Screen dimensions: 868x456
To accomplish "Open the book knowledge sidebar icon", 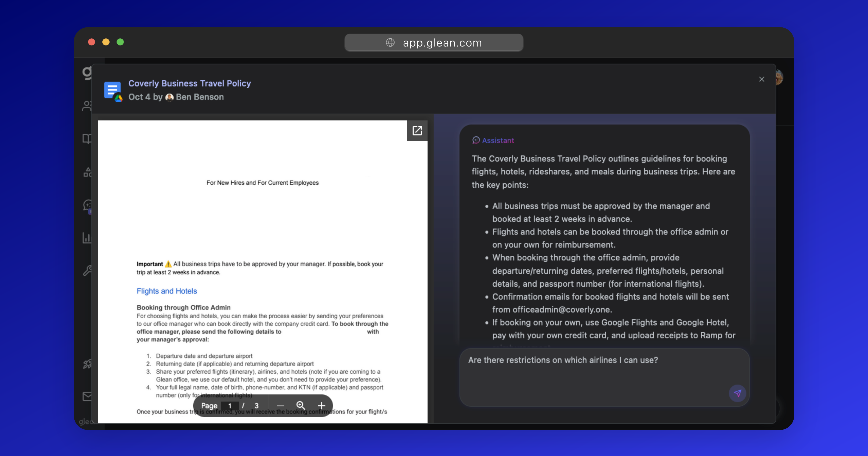I will [87, 139].
